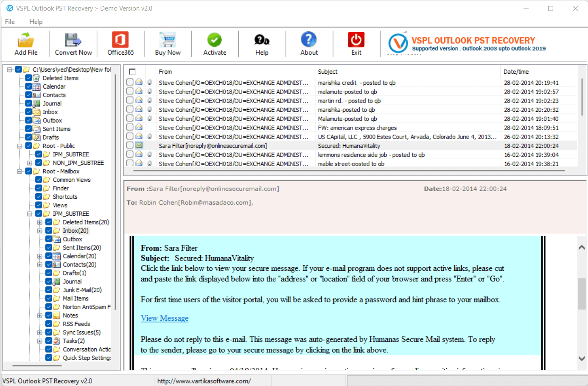Click attachment clip icon of marishka credit email
Screen dimensions: 588x386
150,82
